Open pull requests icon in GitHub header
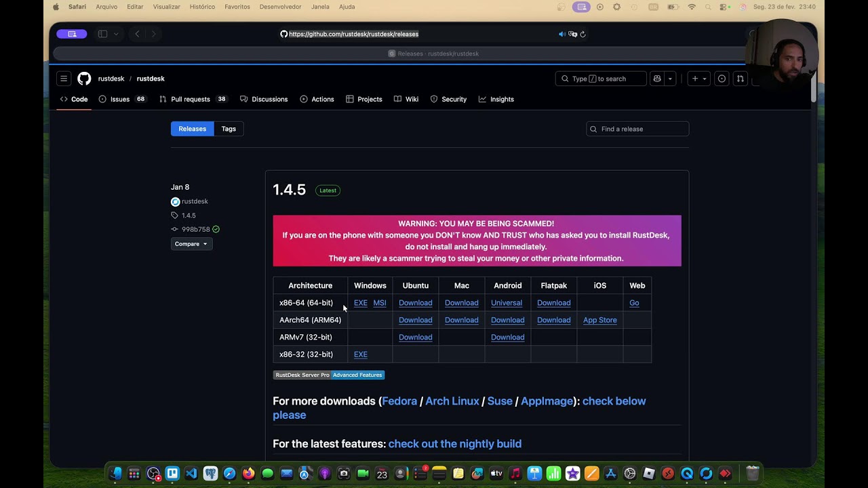The width and height of the screenshot is (868, 488). (741, 79)
